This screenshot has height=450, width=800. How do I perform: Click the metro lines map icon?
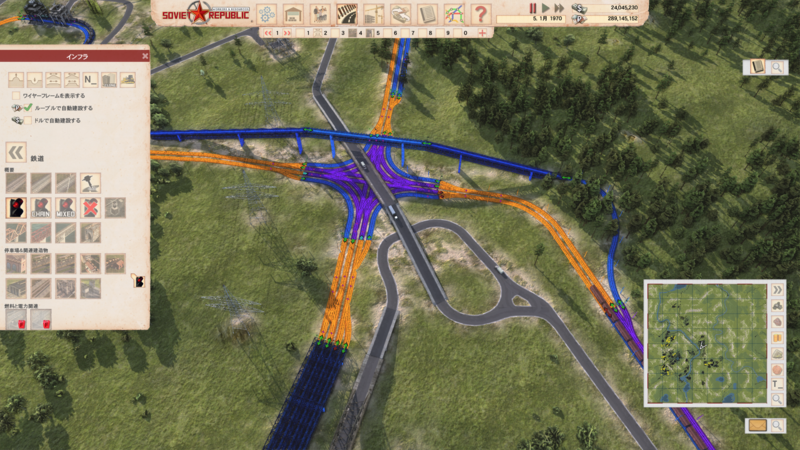tap(454, 13)
